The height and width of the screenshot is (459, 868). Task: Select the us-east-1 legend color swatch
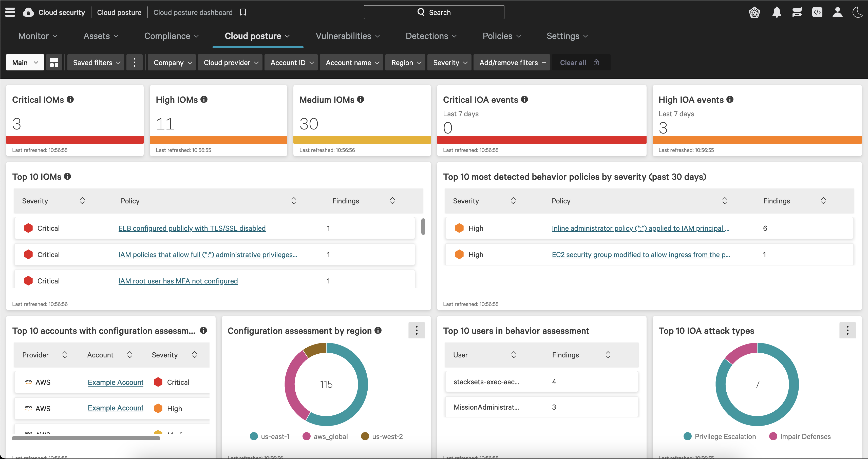point(253,436)
